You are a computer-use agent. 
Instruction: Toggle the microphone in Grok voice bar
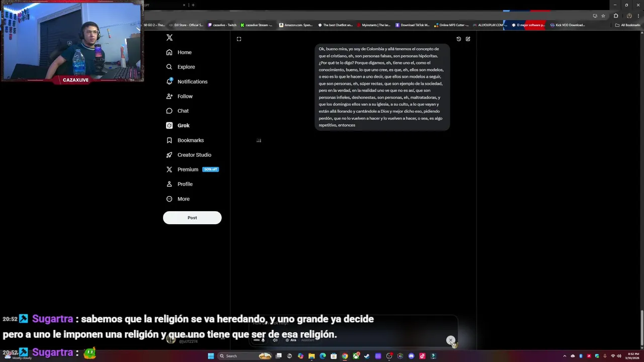click(263, 340)
